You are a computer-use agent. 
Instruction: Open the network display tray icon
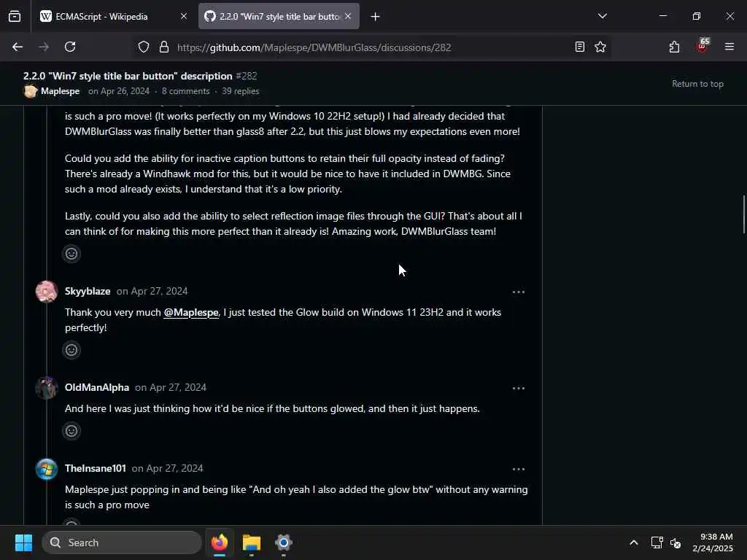(x=657, y=542)
